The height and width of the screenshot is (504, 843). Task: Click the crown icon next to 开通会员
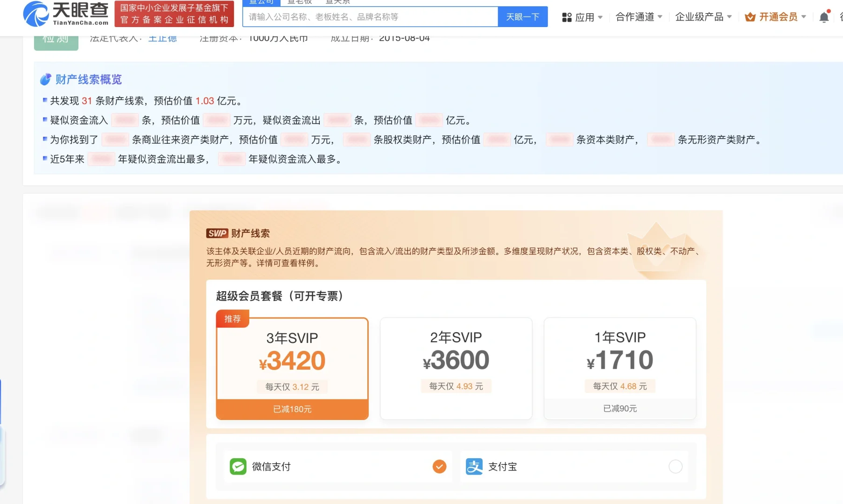click(751, 16)
